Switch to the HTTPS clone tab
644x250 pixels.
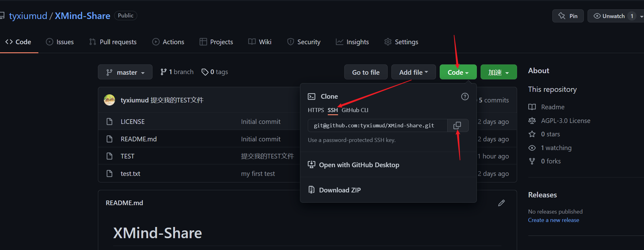pos(316,110)
